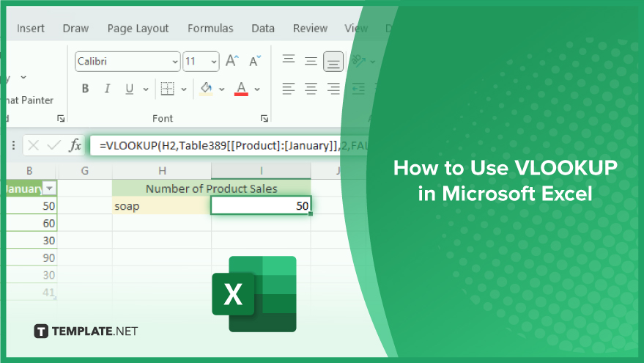Image resolution: width=644 pixels, height=363 pixels.
Task: Align text left
Action: click(289, 89)
